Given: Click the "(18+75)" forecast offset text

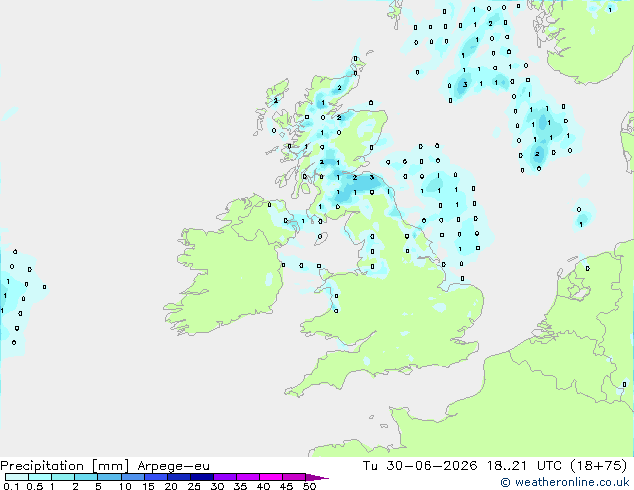Looking at the screenshot, I should click(599, 466).
